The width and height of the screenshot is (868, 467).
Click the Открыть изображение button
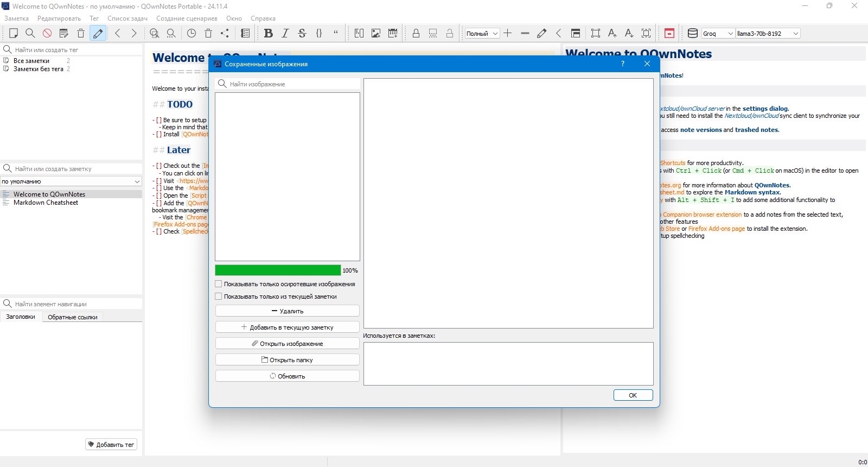288,344
